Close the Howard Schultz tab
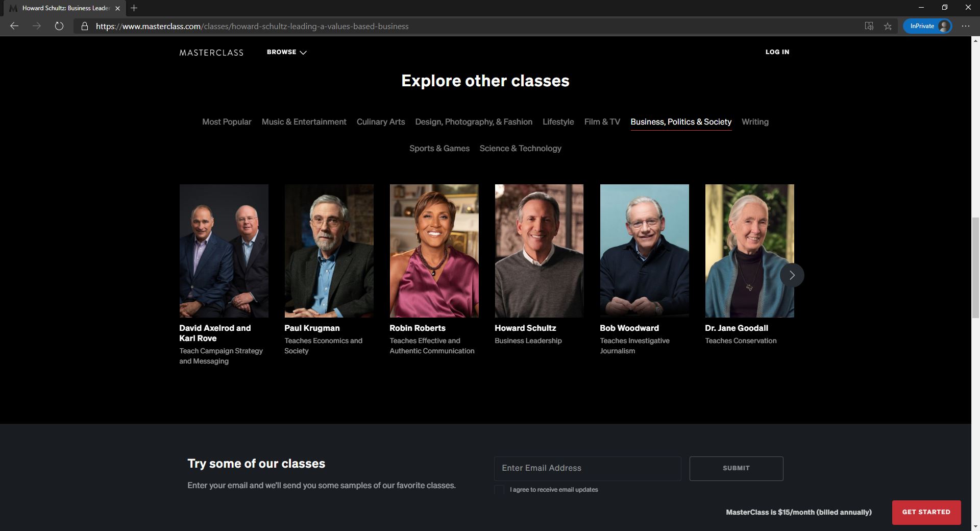The height and width of the screenshot is (531, 980). [x=117, y=8]
